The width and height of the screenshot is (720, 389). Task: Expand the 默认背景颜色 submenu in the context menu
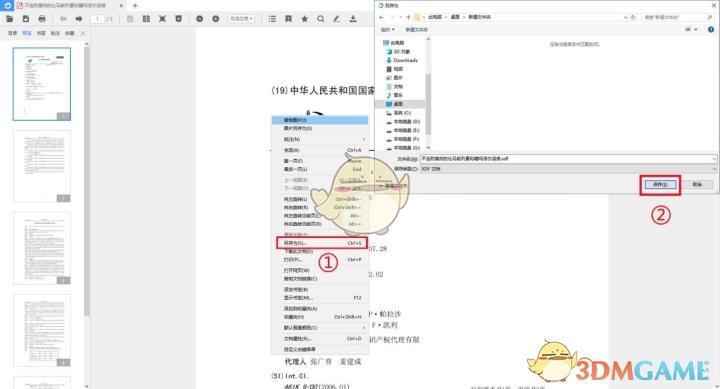pyautogui.click(x=320, y=327)
